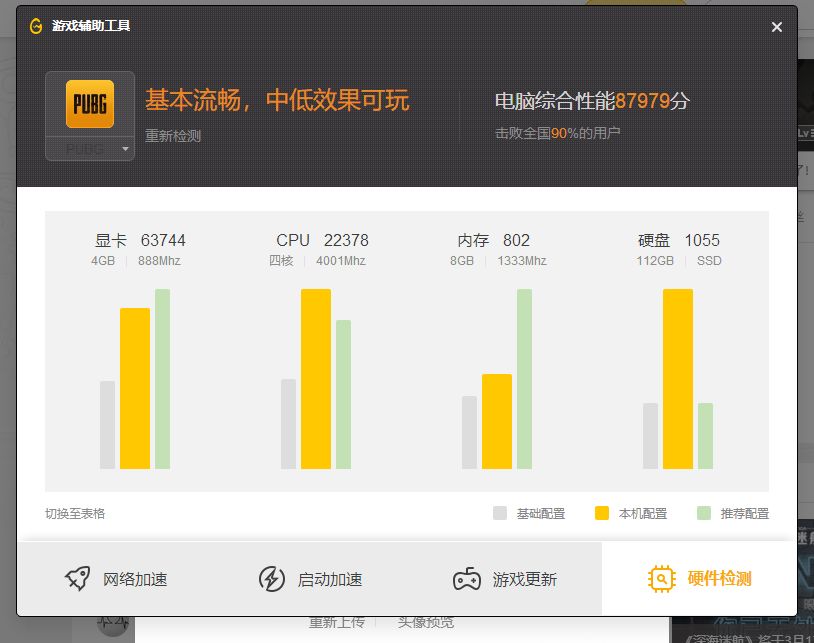Screen dimensions: 814x643
Task: Click the green recommended bar under 内存
Action: (x=524, y=379)
